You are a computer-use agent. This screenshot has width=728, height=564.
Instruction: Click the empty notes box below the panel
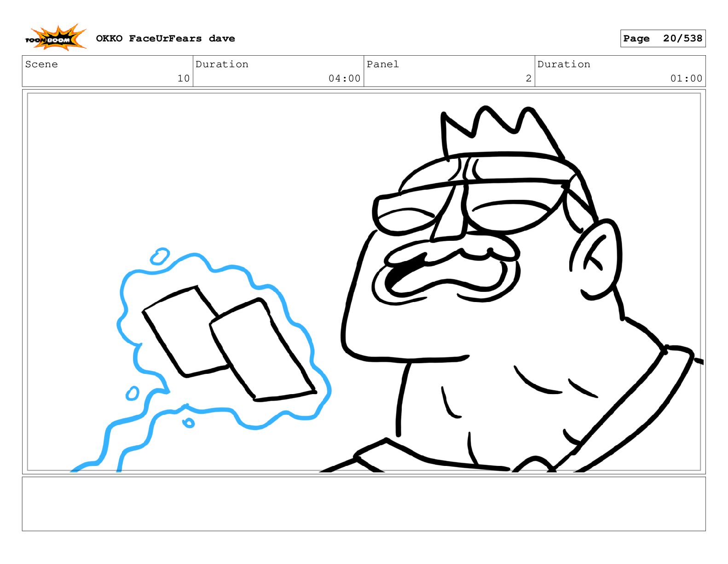coord(364,504)
